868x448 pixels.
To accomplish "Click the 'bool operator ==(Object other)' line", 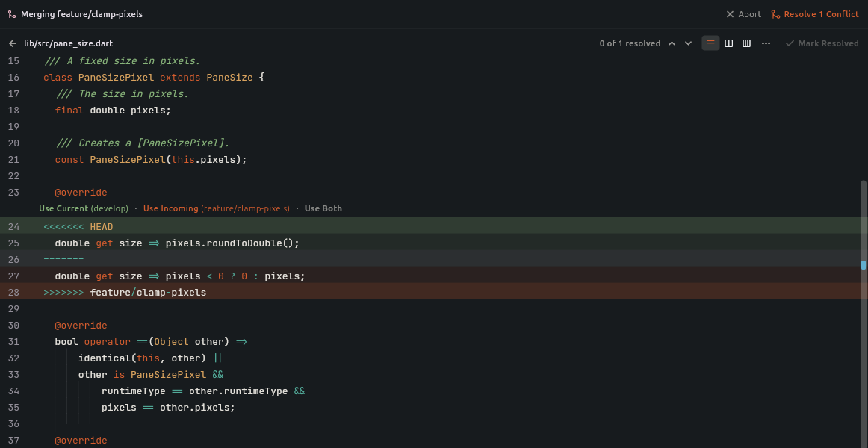I will click(151, 342).
